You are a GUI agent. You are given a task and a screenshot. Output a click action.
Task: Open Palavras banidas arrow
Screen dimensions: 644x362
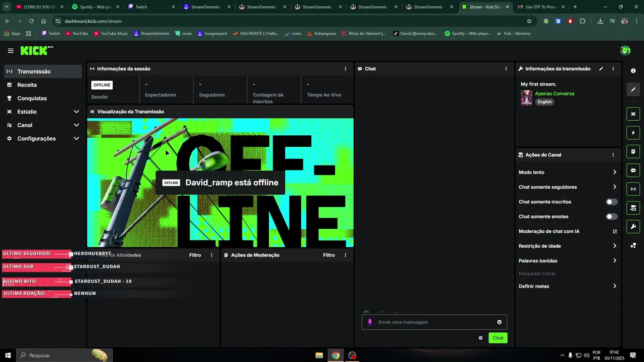(614, 261)
